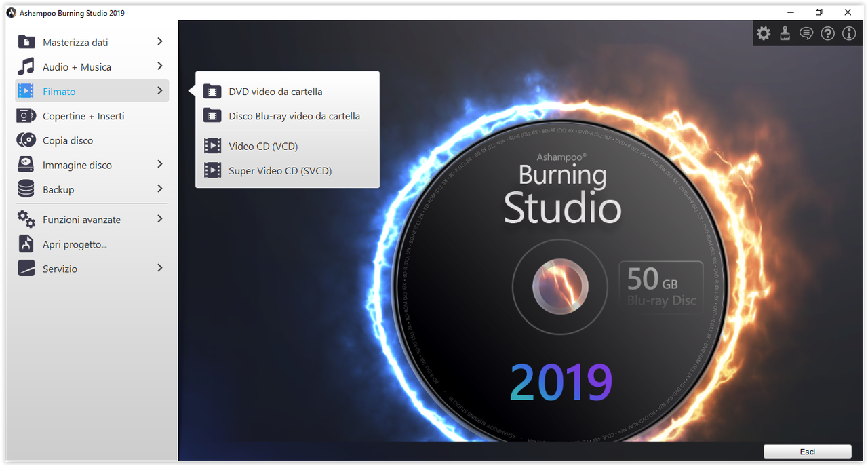Minimize the Burning Studio window
Screen dimensions: 868x466
791,12
